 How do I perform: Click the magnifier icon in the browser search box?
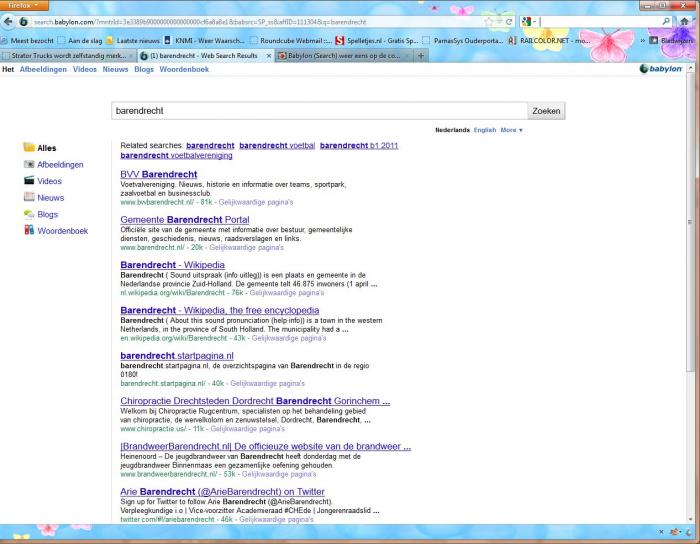tap(666, 21)
